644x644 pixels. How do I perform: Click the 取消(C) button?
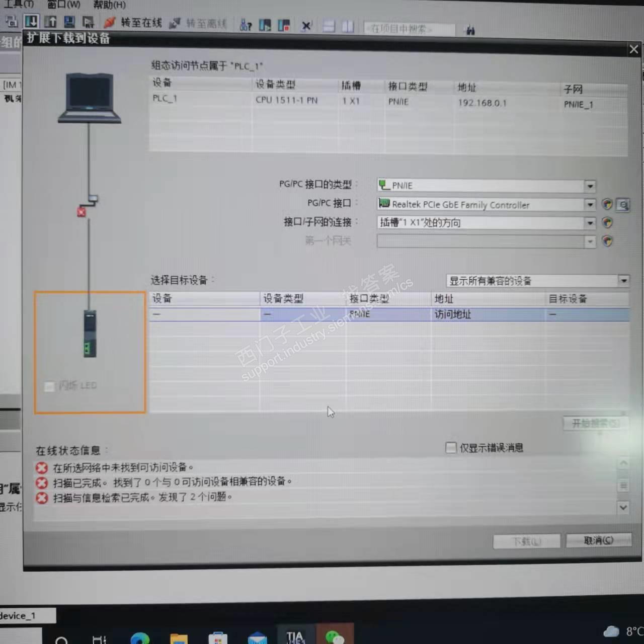[598, 540]
